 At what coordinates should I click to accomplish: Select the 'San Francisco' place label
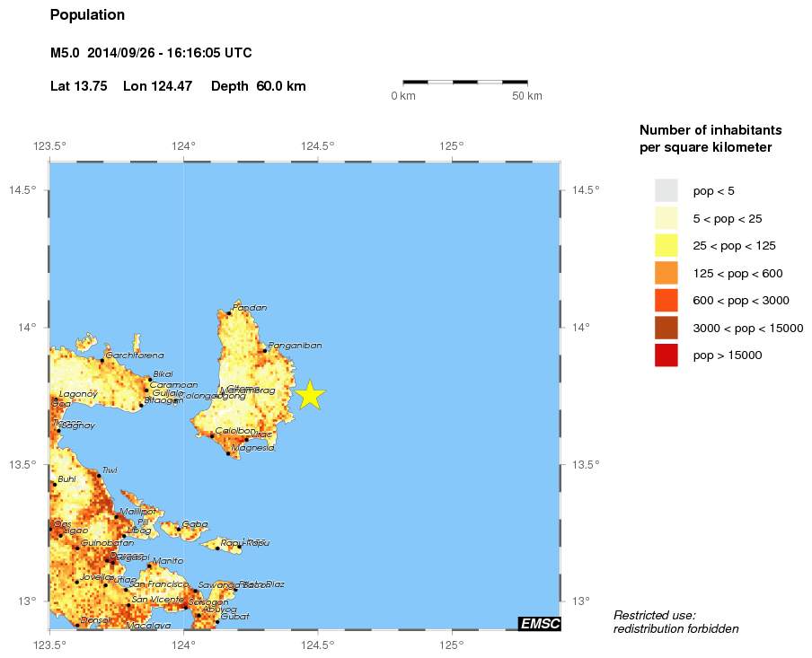(160, 584)
